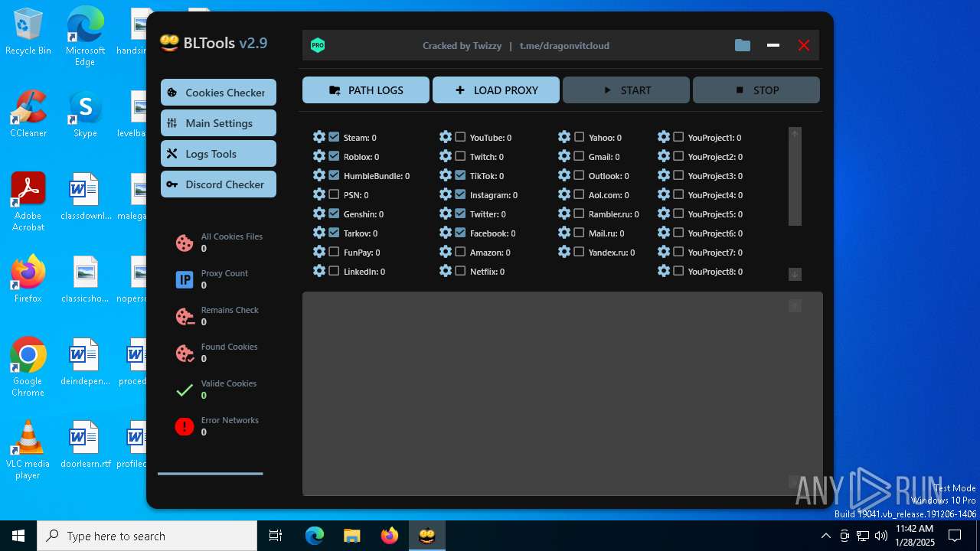Open settings gear for Roblox
This screenshot has width=980, height=551.
319,156
